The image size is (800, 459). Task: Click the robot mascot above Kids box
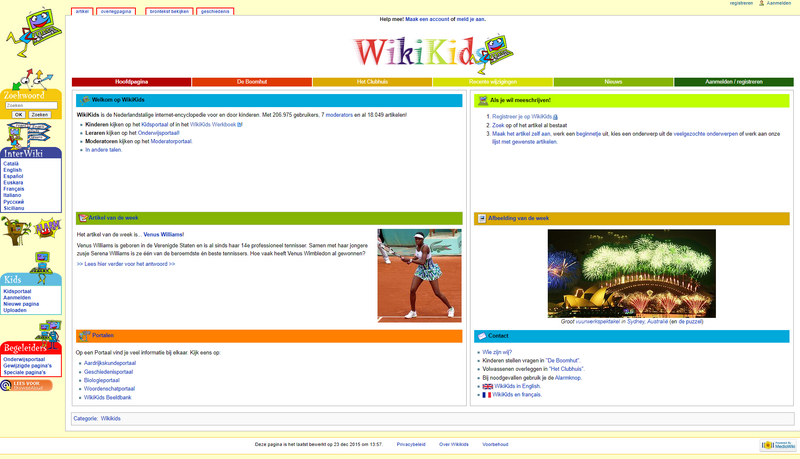coord(42,265)
